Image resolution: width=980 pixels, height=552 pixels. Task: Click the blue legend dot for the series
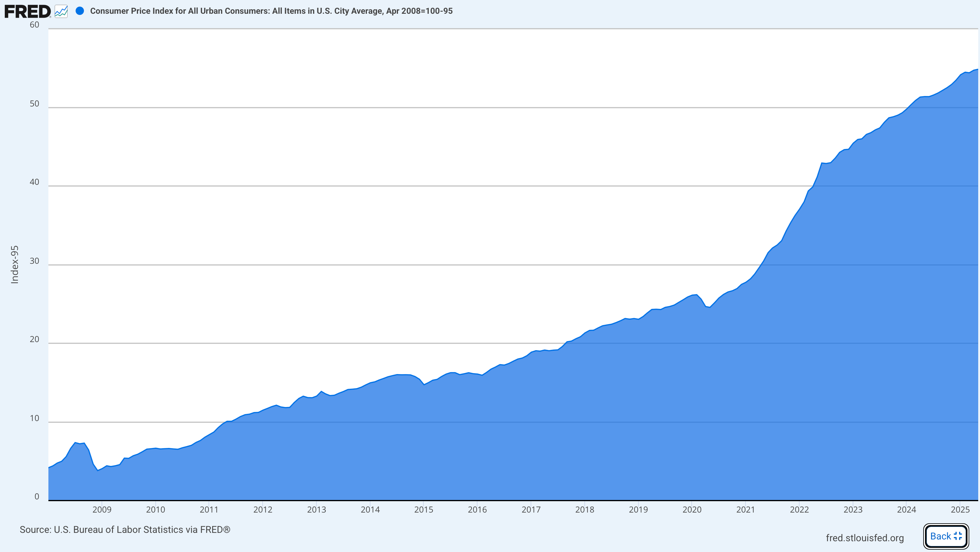pos(80,11)
